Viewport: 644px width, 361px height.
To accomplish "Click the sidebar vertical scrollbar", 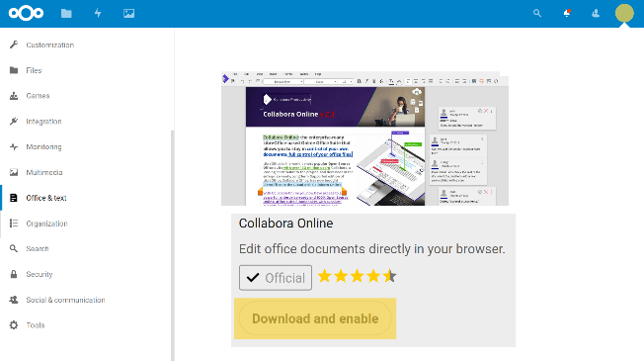I will (x=172, y=245).
